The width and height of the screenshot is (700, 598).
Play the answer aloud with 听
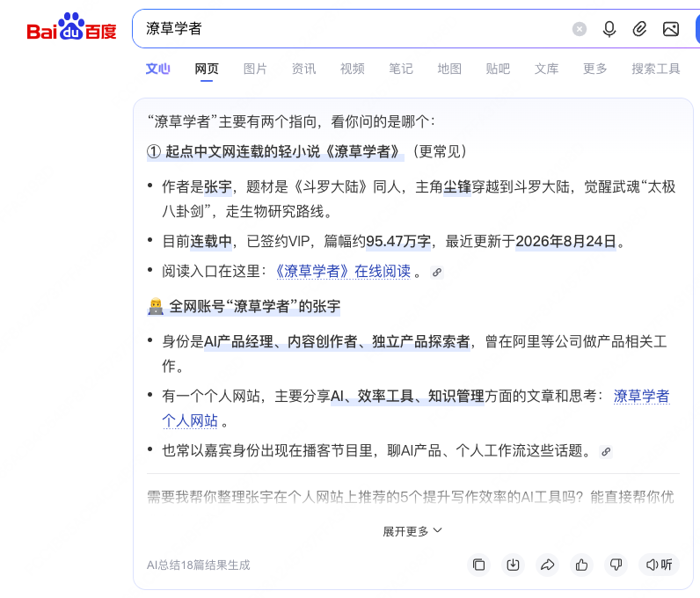(x=659, y=565)
